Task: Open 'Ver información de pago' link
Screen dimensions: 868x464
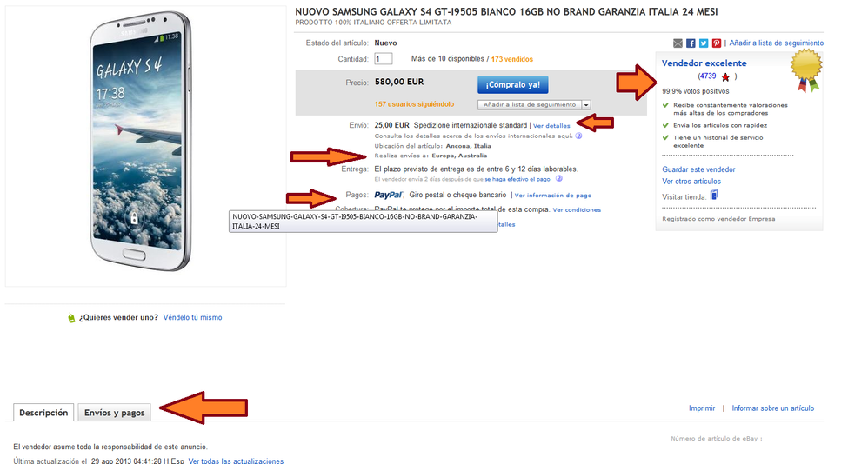Action: coord(553,196)
